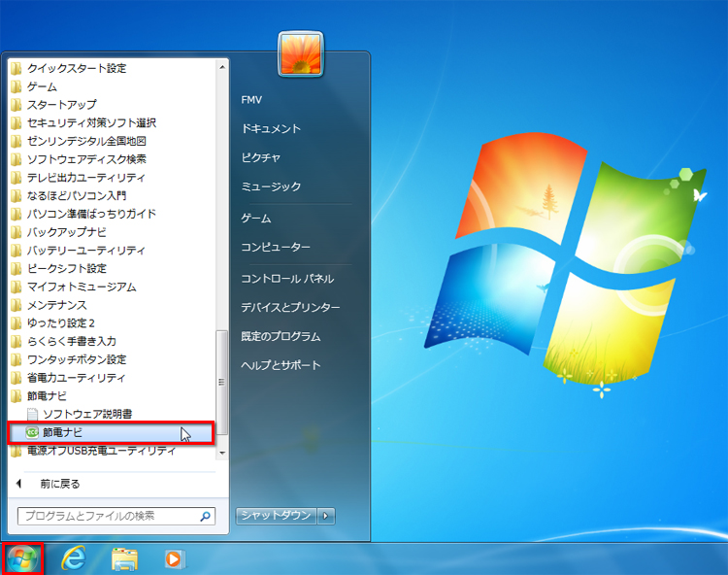The height and width of the screenshot is (575, 728).
Task: Expand the ゲーム folder in programs list
Action: click(x=34, y=86)
